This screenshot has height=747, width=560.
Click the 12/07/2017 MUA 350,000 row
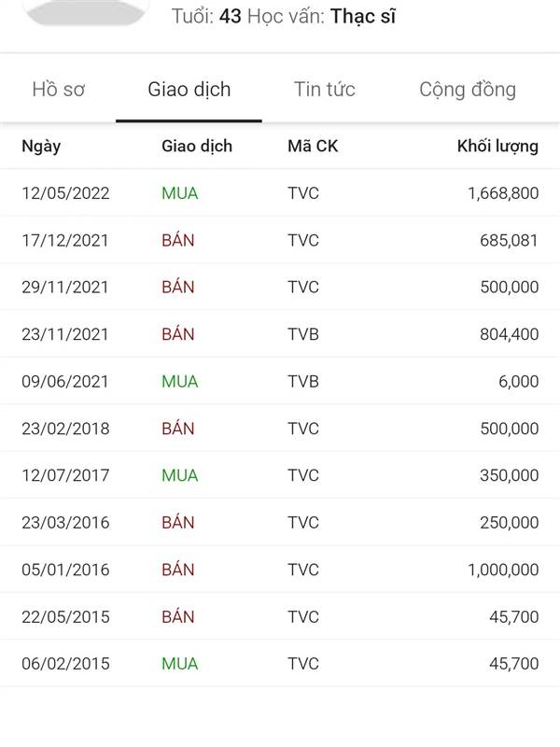tap(280, 475)
